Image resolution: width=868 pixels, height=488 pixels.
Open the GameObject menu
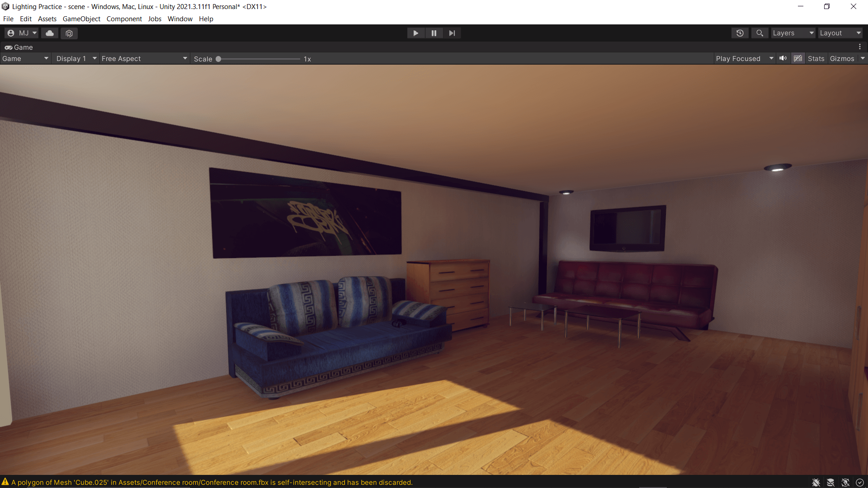pyautogui.click(x=81, y=19)
